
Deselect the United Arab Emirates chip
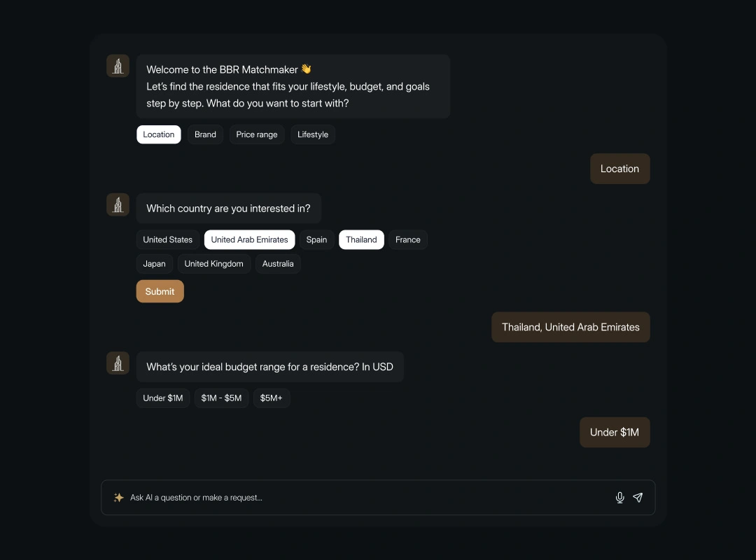point(249,239)
